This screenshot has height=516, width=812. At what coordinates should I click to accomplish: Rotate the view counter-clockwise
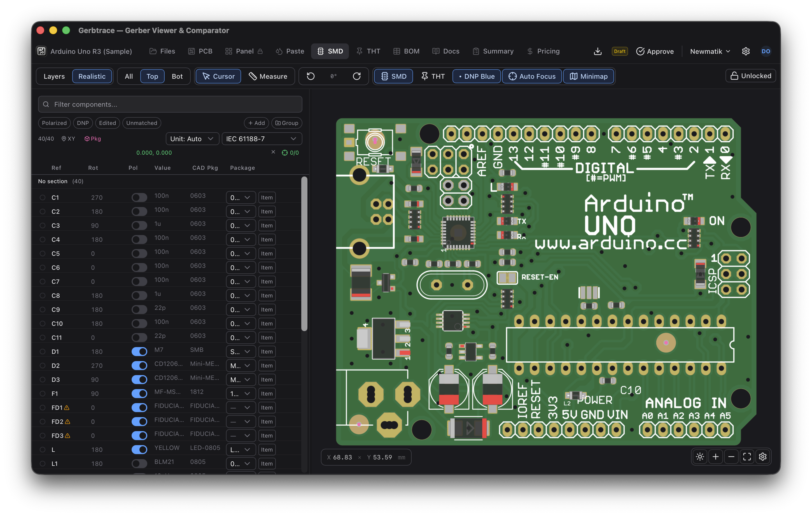click(x=311, y=76)
